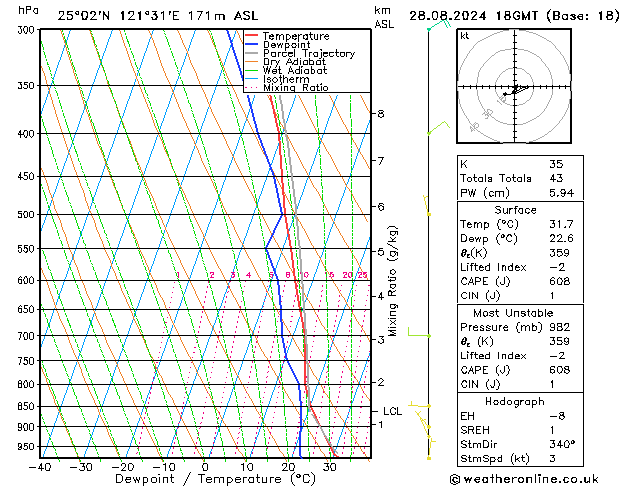Click the Most Unstable section heading

515,313
